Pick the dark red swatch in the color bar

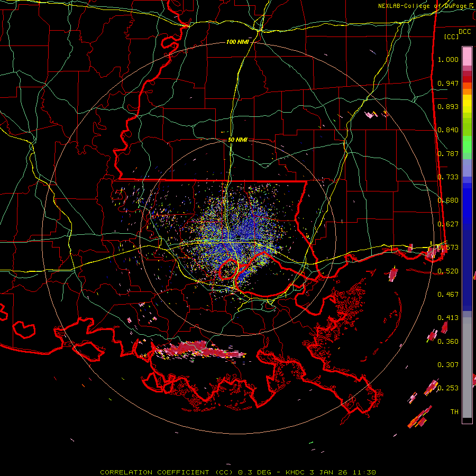(467, 79)
